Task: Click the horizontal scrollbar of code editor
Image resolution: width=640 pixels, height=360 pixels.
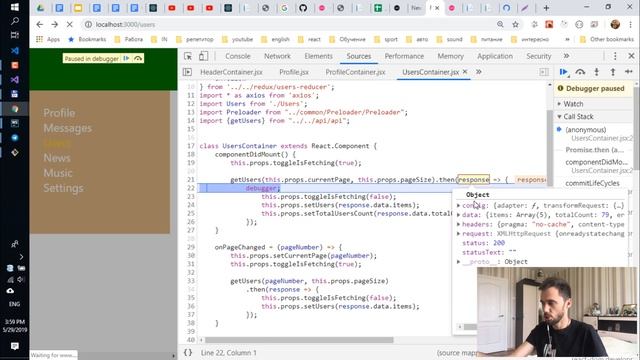Action: tap(299, 340)
